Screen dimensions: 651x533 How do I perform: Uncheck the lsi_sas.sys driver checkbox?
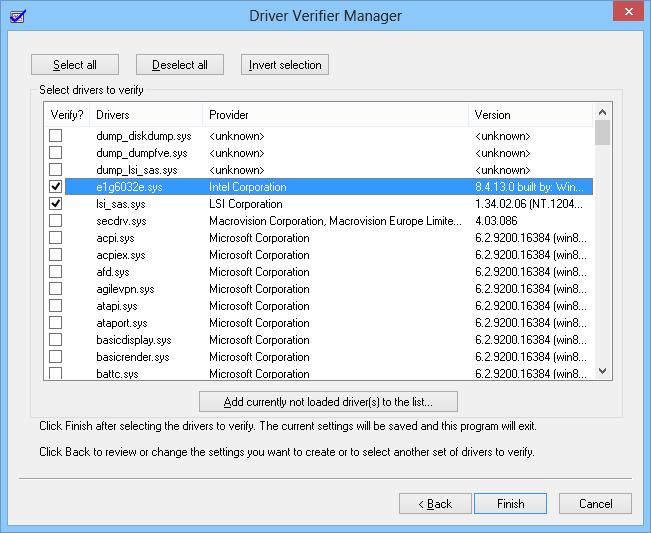pos(56,204)
